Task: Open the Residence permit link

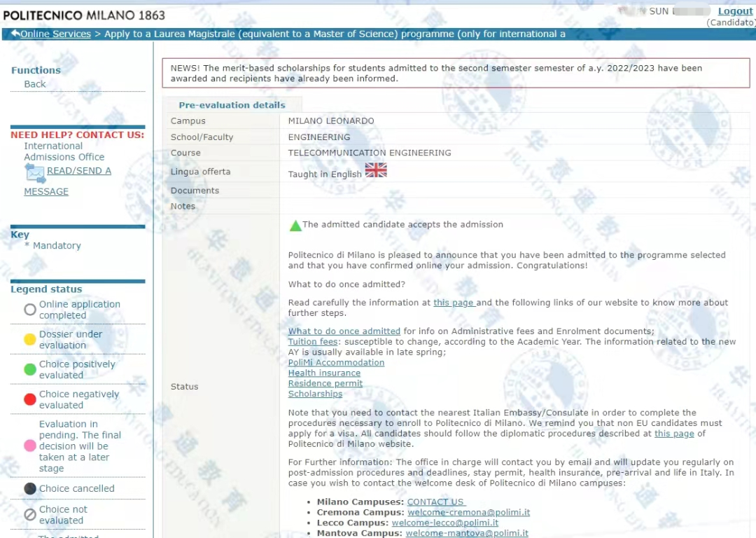Action: click(x=325, y=383)
